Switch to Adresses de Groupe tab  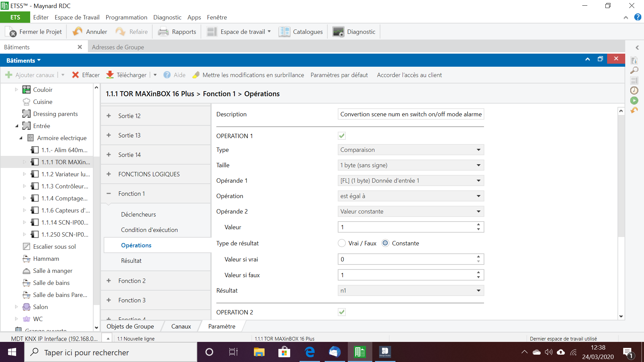click(118, 47)
